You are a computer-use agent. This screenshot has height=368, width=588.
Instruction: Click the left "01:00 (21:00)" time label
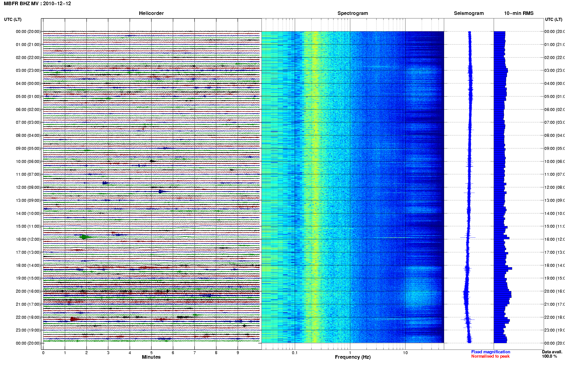[x=28, y=44]
